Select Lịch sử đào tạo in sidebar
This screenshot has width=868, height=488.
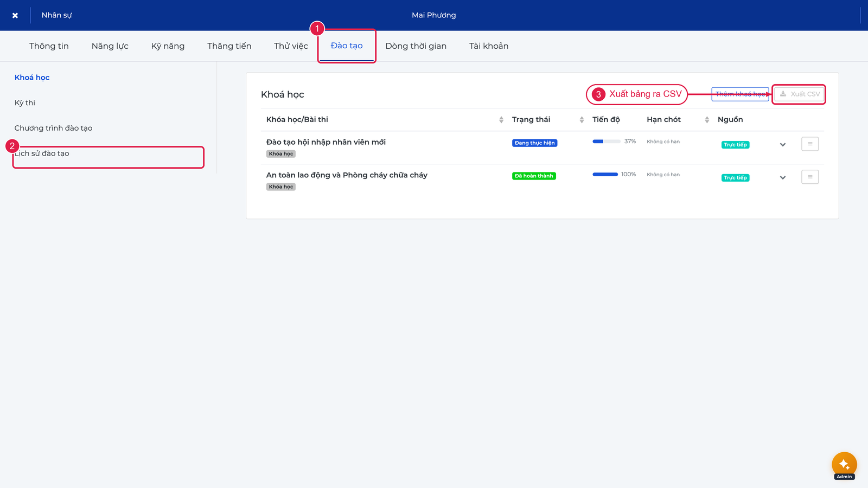(42, 153)
